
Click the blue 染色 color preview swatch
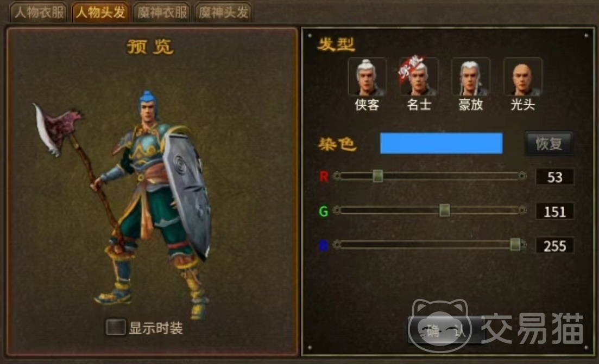[441, 143]
